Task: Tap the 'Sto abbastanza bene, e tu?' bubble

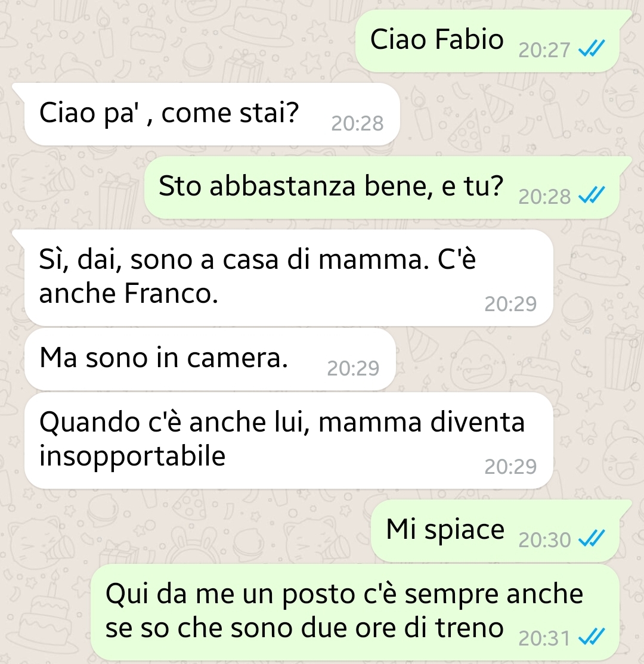Action: pyautogui.click(x=382, y=188)
